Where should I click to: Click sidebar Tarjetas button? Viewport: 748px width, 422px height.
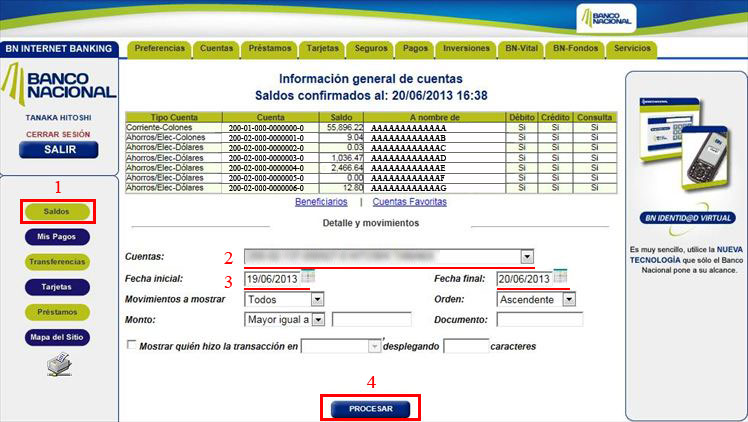coord(57,287)
